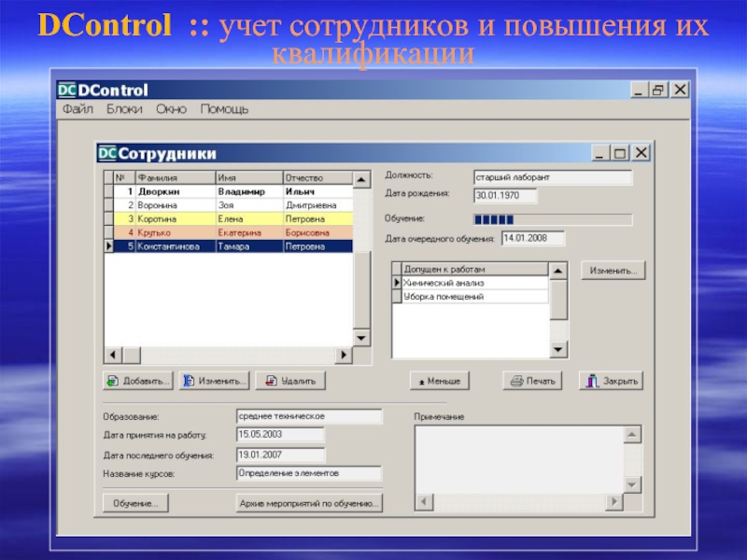Click the Название курсов field
This screenshot has height=560, width=747.
click(309, 473)
